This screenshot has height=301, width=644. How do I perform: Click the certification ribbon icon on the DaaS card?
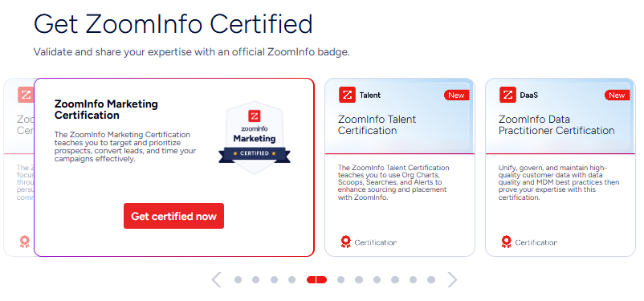(x=507, y=242)
